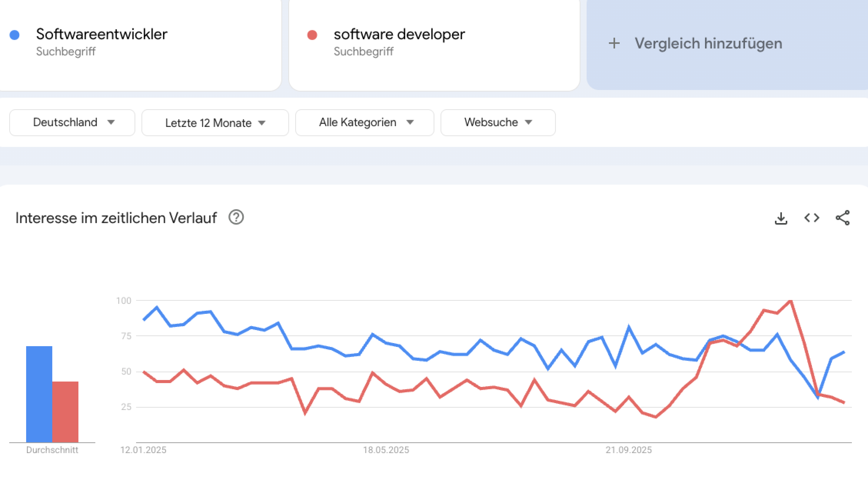Click the plus icon next to Vergleich hinzufügen
The width and height of the screenshot is (868, 480).
614,43
